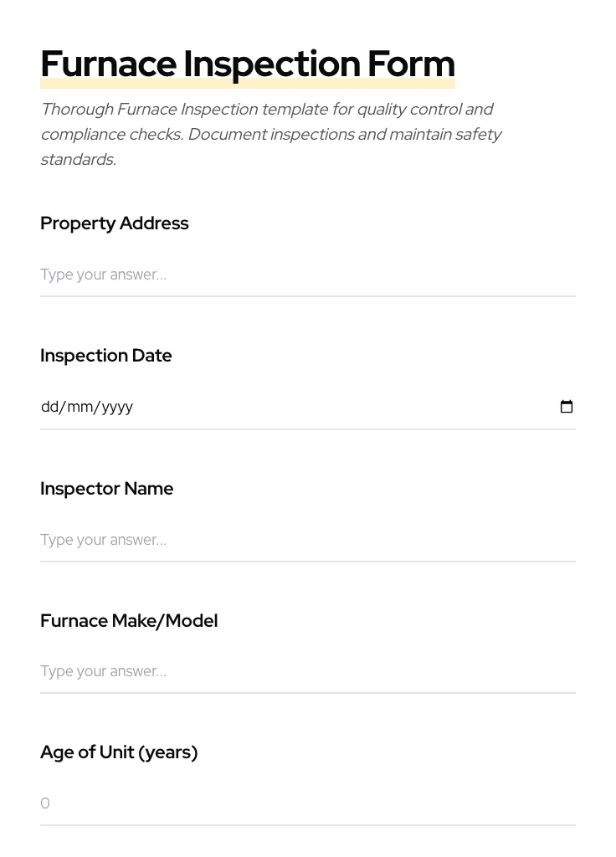Click the highlighted heading underline
The image size is (616, 857).
(x=248, y=82)
